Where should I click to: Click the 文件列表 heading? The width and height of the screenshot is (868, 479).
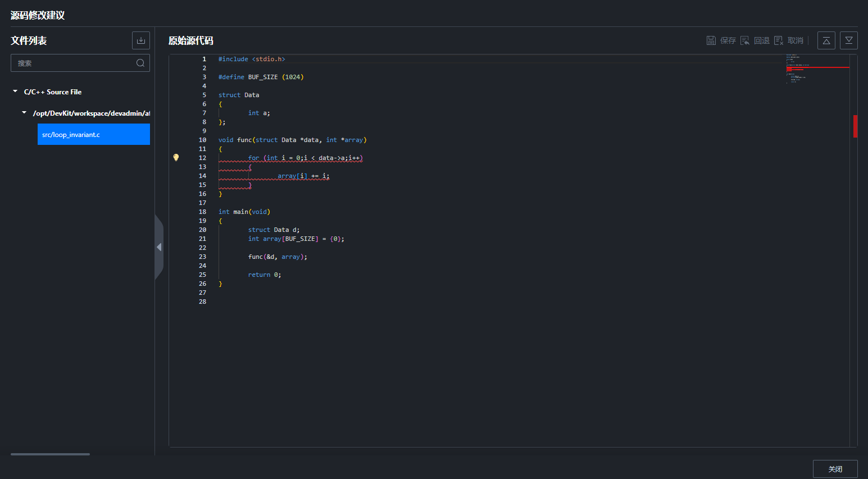pyautogui.click(x=29, y=40)
